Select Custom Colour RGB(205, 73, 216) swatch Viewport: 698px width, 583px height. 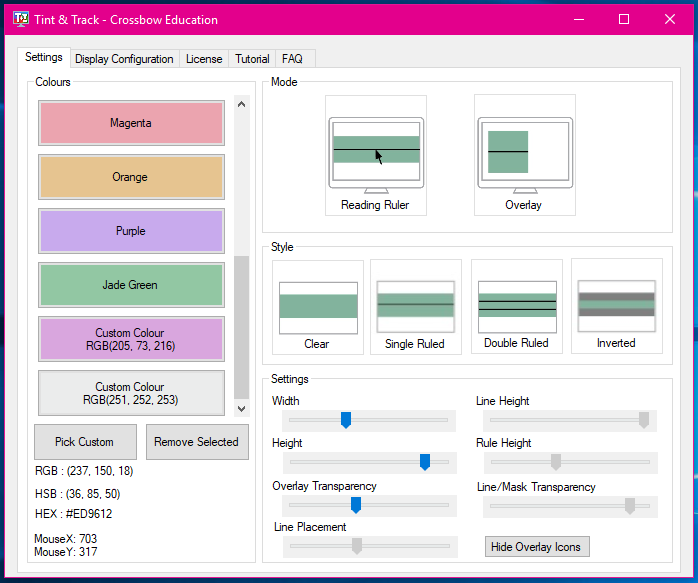click(131, 339)
